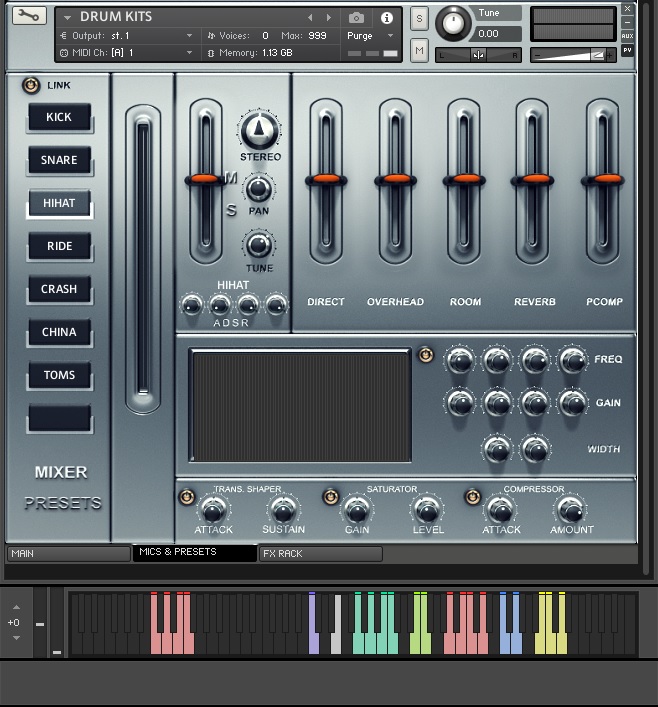Click the Trans. Shaper ATTACK knob
This screenshot has height=707, width=658.
tap(213, 510)
